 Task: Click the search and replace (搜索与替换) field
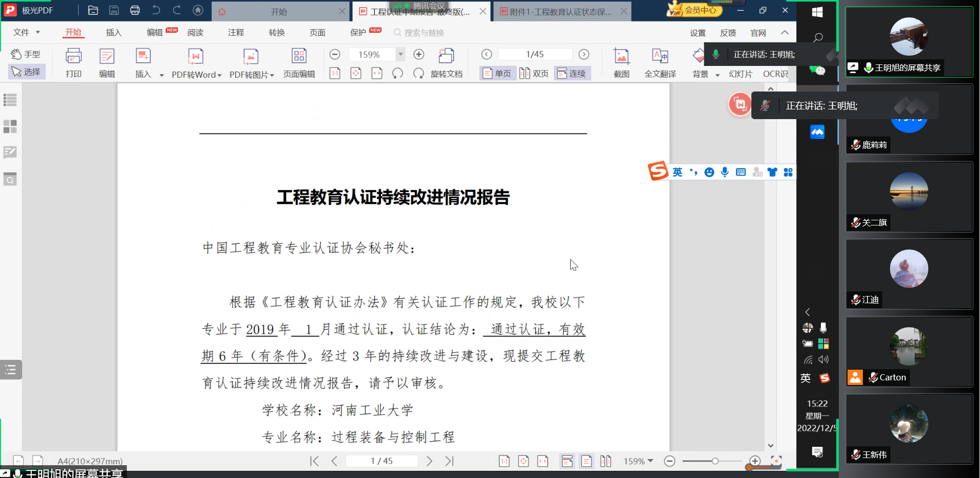(x=419, y=33)
